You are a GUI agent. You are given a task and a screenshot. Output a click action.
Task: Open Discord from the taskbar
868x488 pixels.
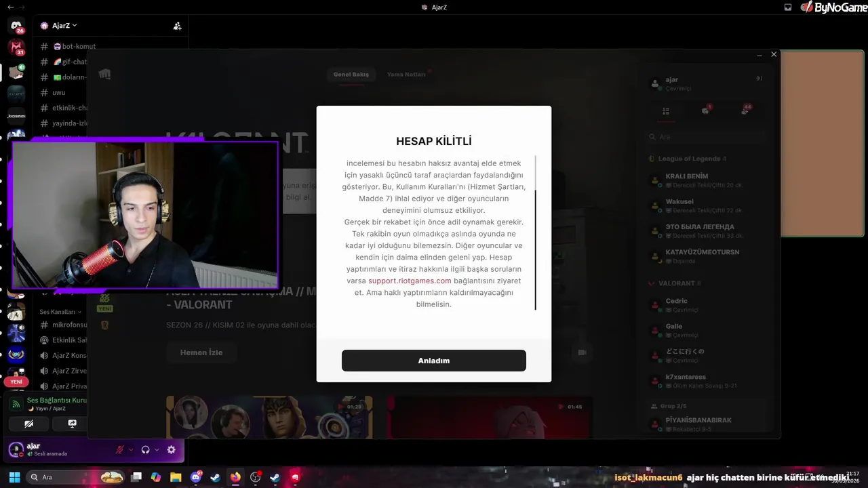(196, 477)
